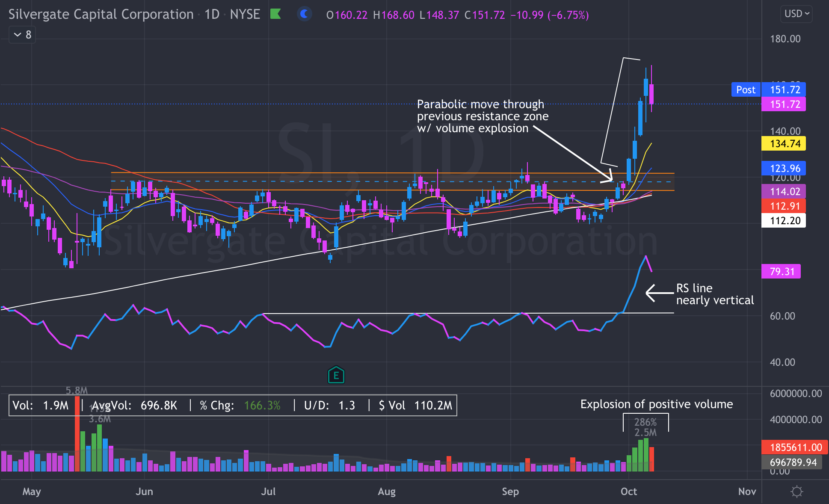Click the red 1855611.00 volume label
Viewport: 829px width, 504px height.
point(795,447)
